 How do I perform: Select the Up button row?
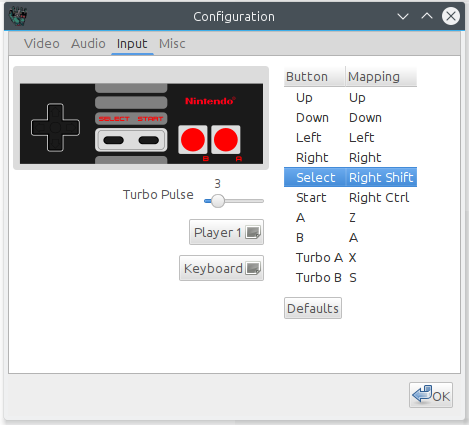[x=350, y=98]
